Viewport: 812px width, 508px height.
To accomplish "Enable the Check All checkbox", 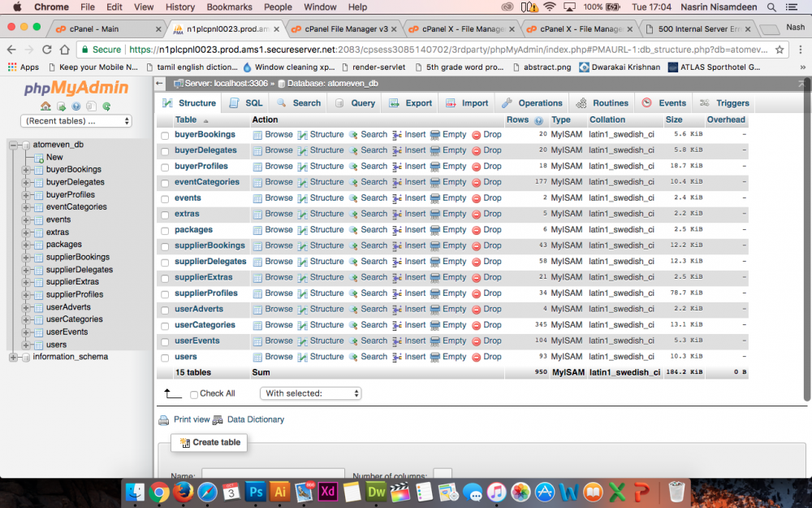I will (x=193, y=394).
